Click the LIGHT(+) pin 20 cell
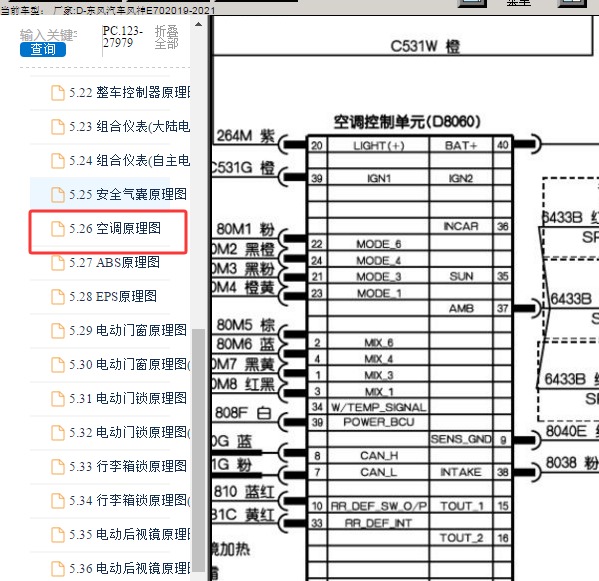This screenshot has height=581, width=599. coord(379,146)
